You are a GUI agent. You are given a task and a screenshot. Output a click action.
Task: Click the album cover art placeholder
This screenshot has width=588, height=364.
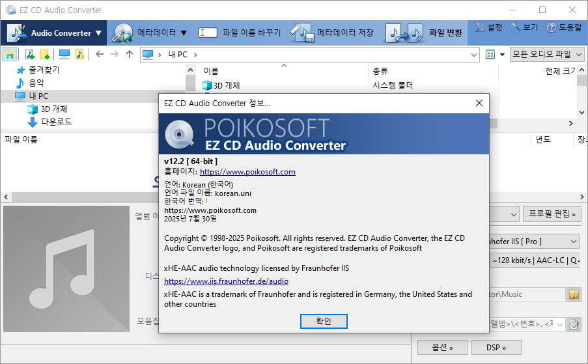(66, 269)
